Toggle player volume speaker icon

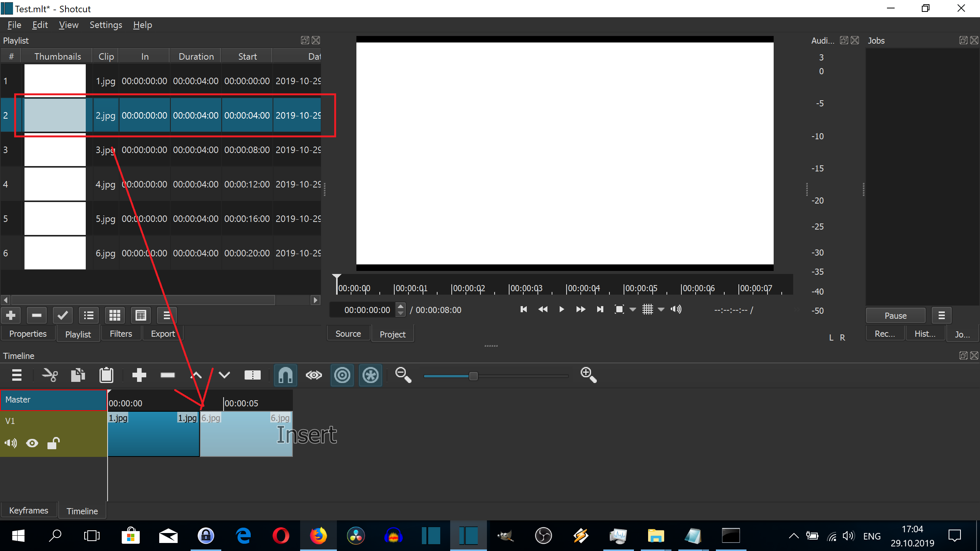[676, 309]
